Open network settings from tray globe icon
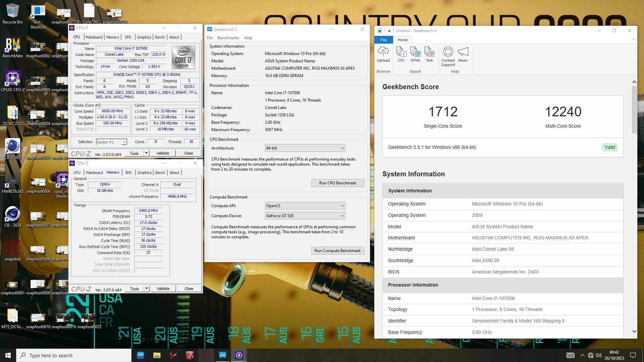The image size is (644, 362). 591,355
